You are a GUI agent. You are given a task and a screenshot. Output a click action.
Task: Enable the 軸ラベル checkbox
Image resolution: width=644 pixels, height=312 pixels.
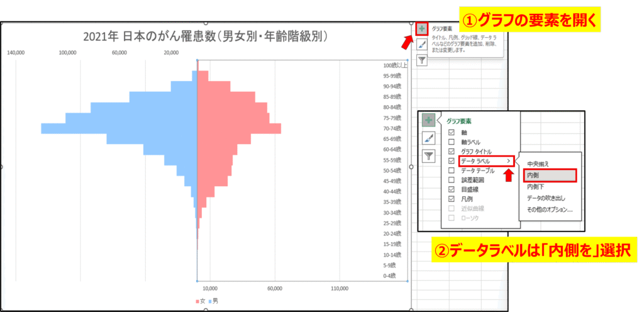pyautogui.click(x=451, y=142)
